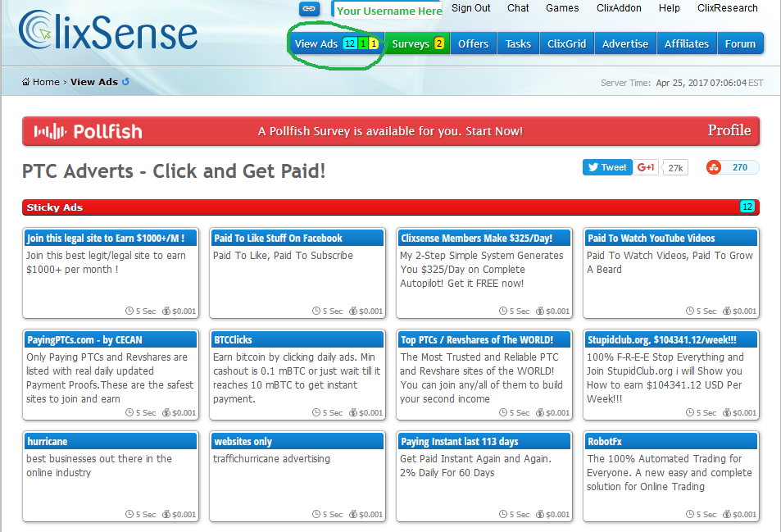Click the Pollfish logo in the banner

(x=89, y=131)
